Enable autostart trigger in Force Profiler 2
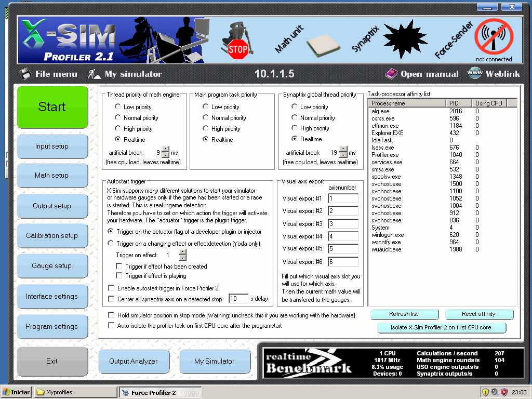The height and width of the screenshot is (399, 532). click(x=111, y=288)
